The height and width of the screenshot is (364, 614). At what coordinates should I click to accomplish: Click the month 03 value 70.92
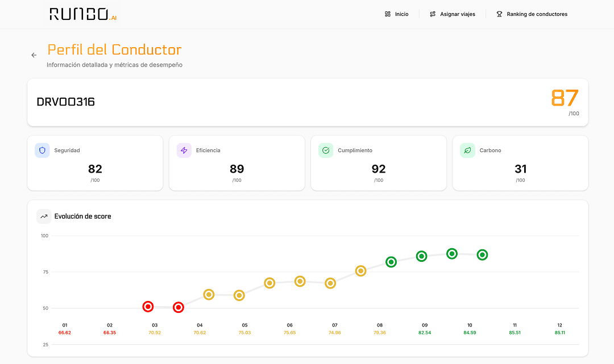tap(155, 333)
